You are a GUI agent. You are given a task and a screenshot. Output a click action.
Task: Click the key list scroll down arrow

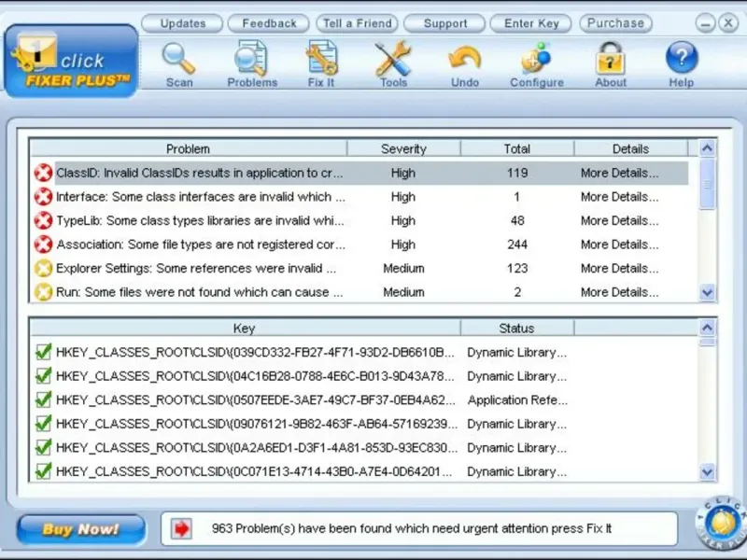tap(707, 471)
